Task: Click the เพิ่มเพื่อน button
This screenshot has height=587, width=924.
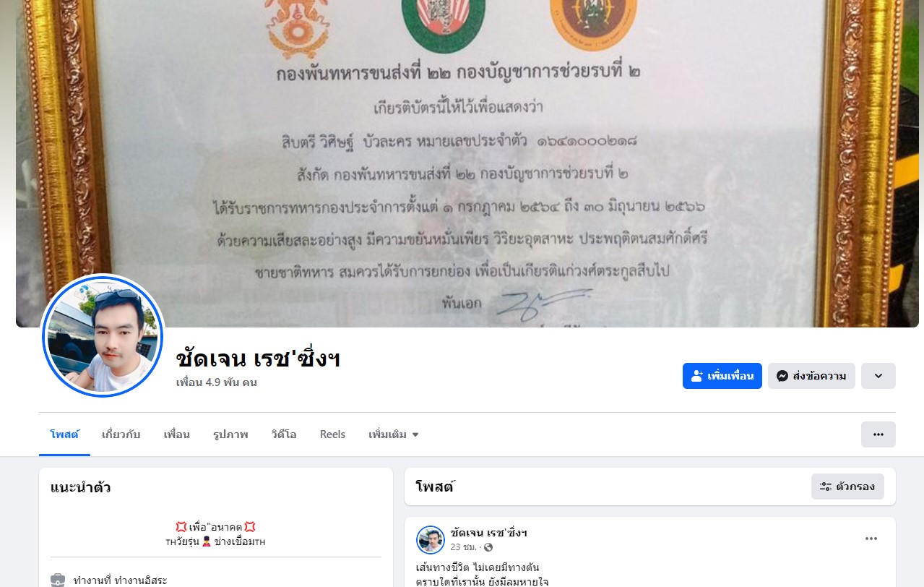Action: click(x=722, y=376)
